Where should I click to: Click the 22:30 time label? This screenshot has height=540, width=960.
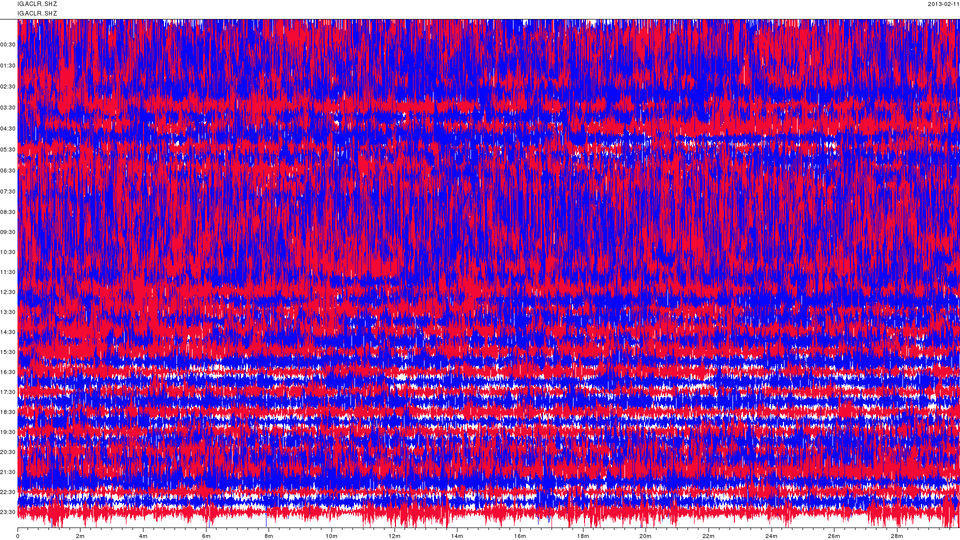tap(8, 492)
